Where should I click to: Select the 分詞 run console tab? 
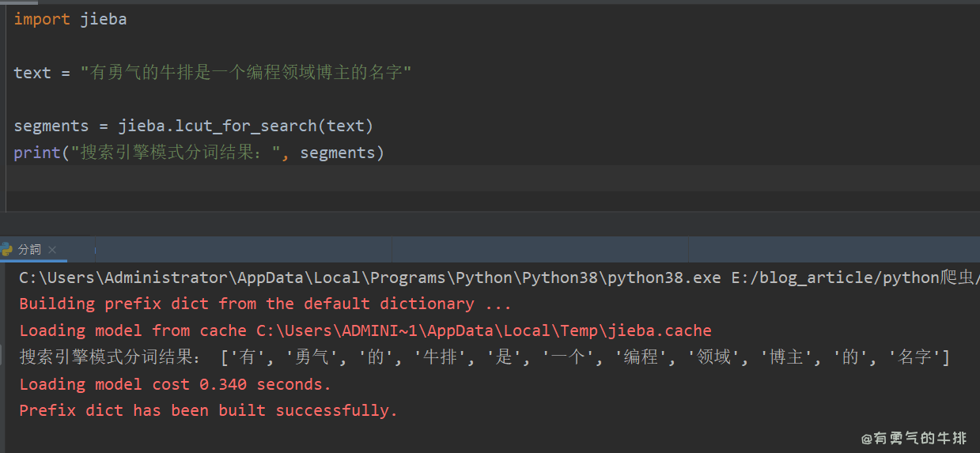29,249
